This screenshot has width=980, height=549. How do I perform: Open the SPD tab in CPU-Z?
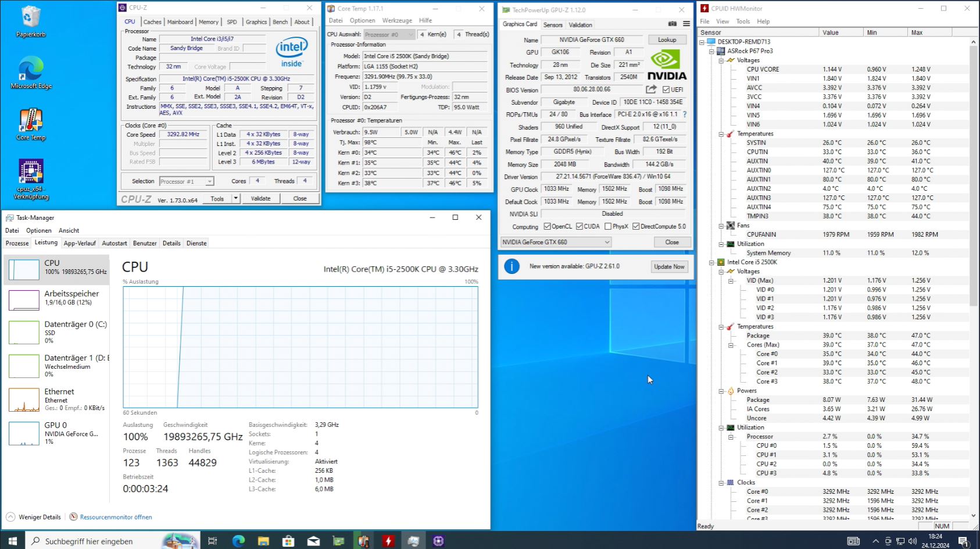[x=232, y=22]
